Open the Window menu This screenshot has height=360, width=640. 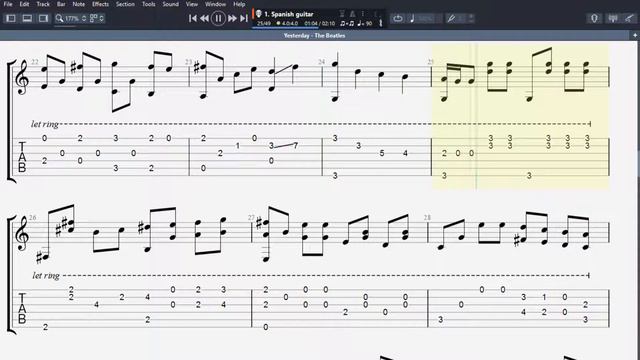pyautogui.click(x=215, y=4)
